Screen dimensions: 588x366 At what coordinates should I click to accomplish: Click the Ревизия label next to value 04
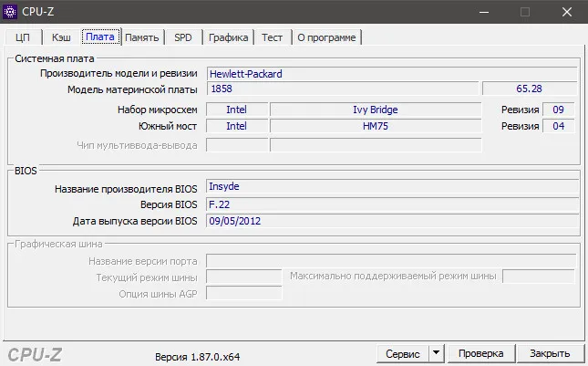tap(521, 126)
